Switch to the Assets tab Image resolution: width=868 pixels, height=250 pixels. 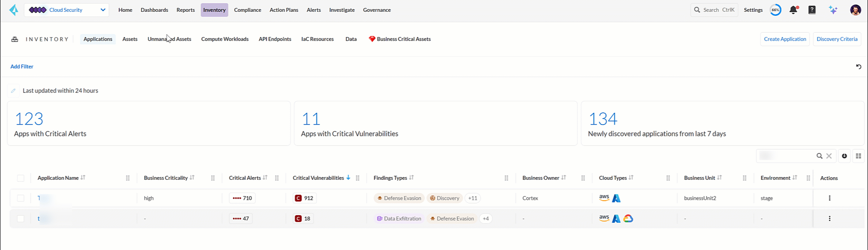[130, 39]
